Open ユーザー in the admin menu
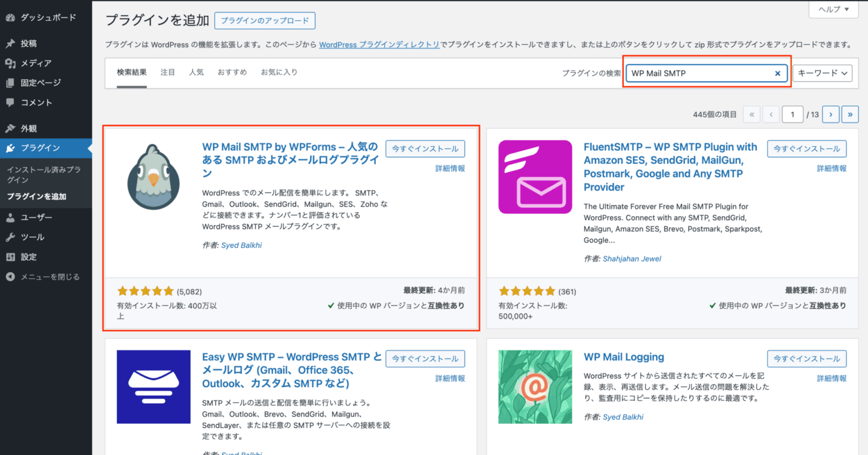This screenshot has width=868, height=455. click(36, 217)
